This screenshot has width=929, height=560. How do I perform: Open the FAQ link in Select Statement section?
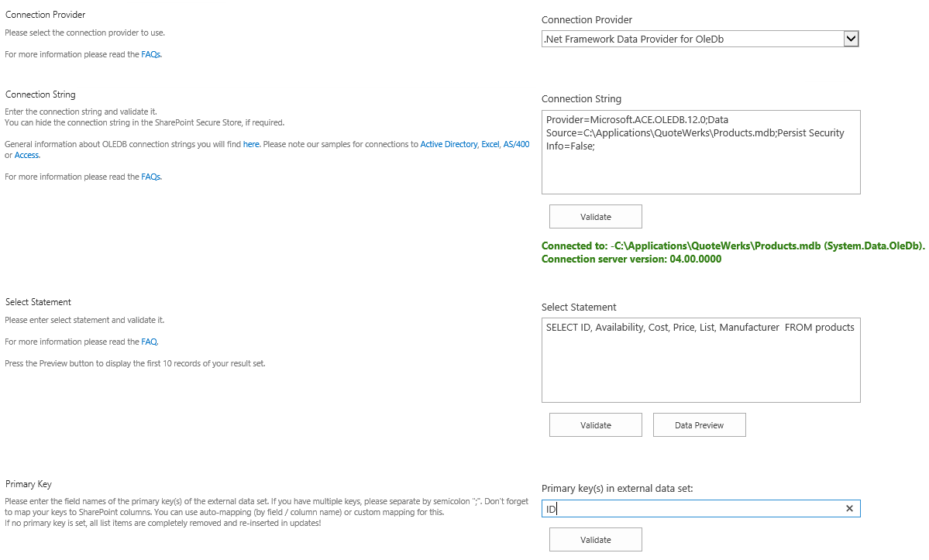pyautogui.click(x=150, y=342)
